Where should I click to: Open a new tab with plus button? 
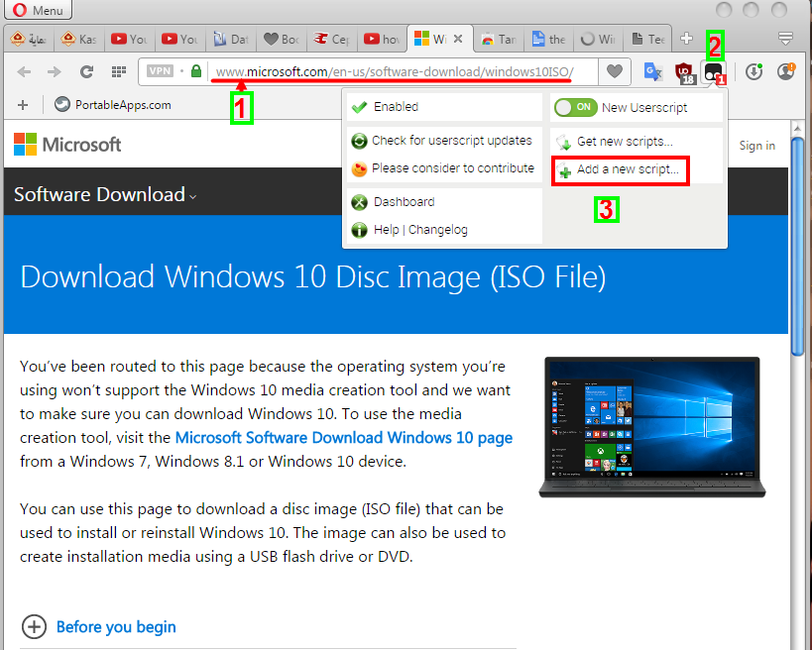pyautogui.click(x=686, y=39)
